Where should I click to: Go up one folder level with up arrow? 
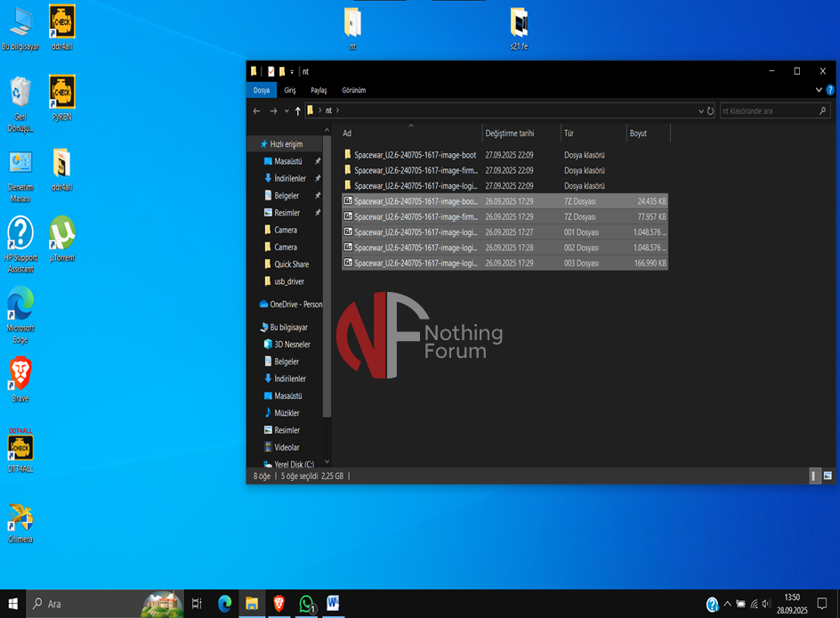[x=297, y=111]
